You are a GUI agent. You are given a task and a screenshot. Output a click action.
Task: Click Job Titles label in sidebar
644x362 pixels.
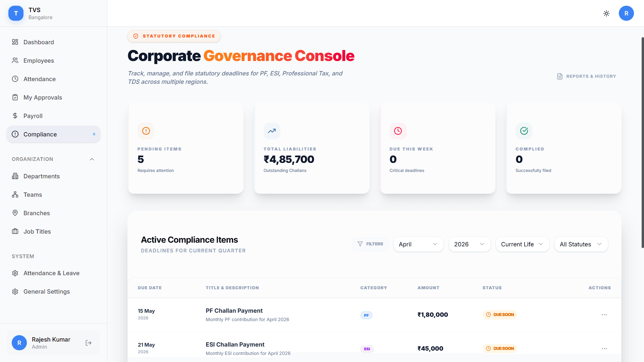pyautogui.click(x=37, y=231)
